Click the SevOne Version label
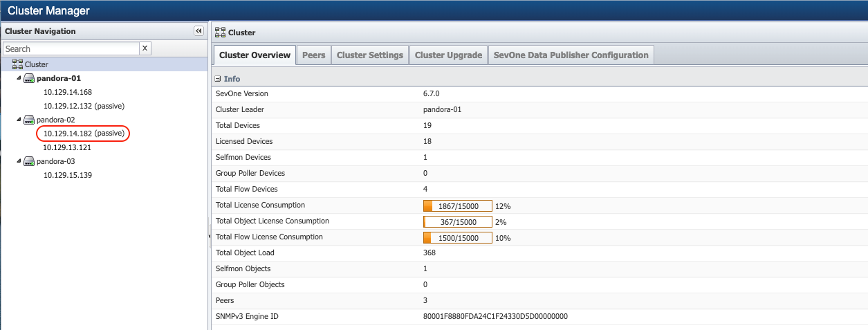Viewport: 868px width, 330px height. [242, 93]
